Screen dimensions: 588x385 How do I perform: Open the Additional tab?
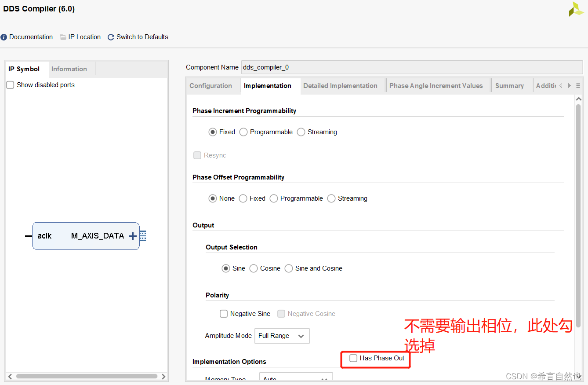click(546, 86)
